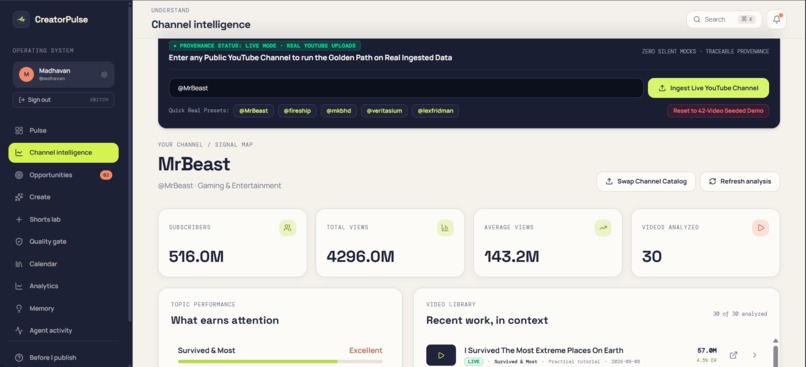Click the Analytics line chart icon

click(x=19, y=286)
